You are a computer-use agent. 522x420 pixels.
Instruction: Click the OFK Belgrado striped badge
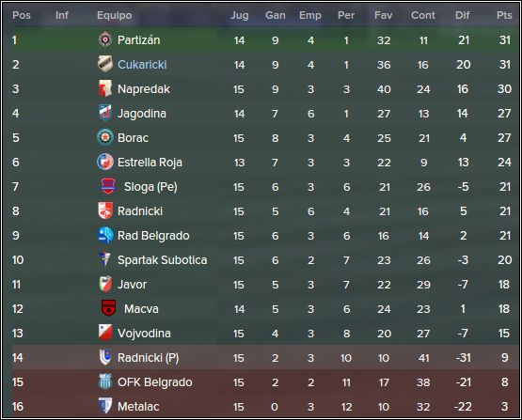[105, 381]
